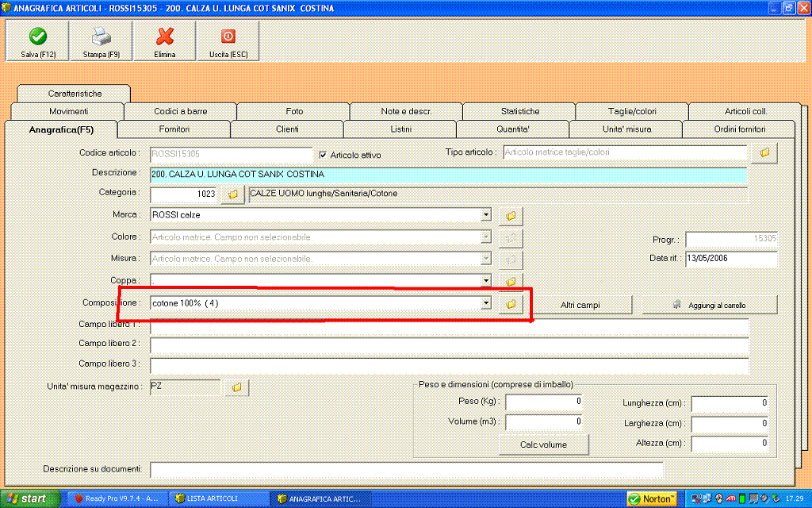Open the Quantita' tab

[x=513, y=129]
